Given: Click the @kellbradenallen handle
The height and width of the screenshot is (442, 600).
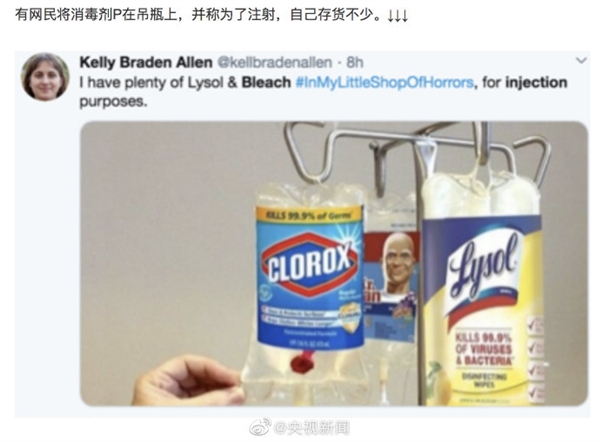Looking at the screenshot, I should point(274,62).
